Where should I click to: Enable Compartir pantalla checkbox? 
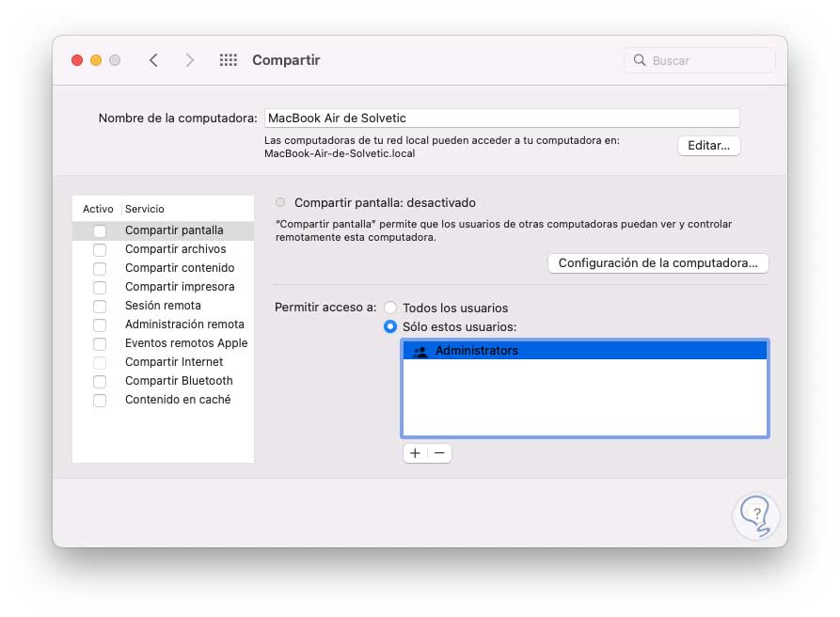coord(100,230)
